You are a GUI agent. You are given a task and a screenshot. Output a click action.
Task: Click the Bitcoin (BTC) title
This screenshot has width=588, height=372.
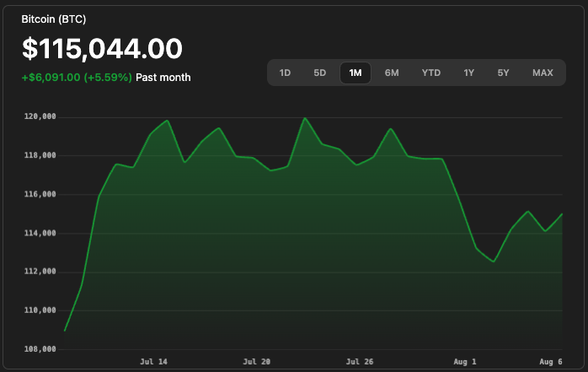point(54,19)
